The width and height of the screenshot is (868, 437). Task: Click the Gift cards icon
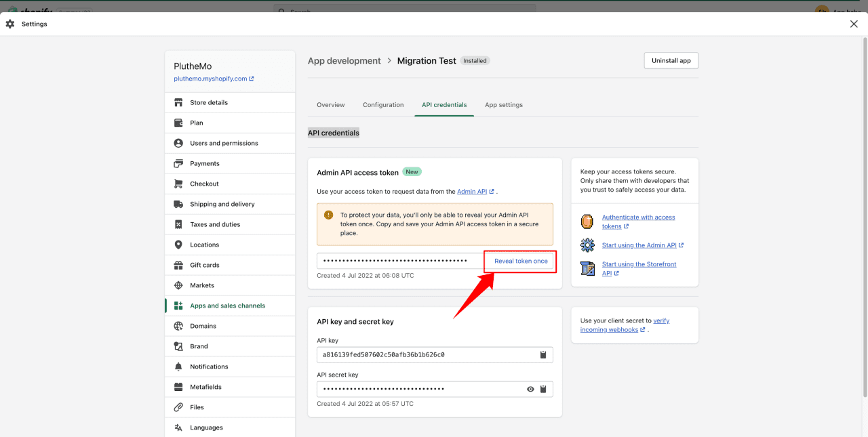[x=178, y=265]
